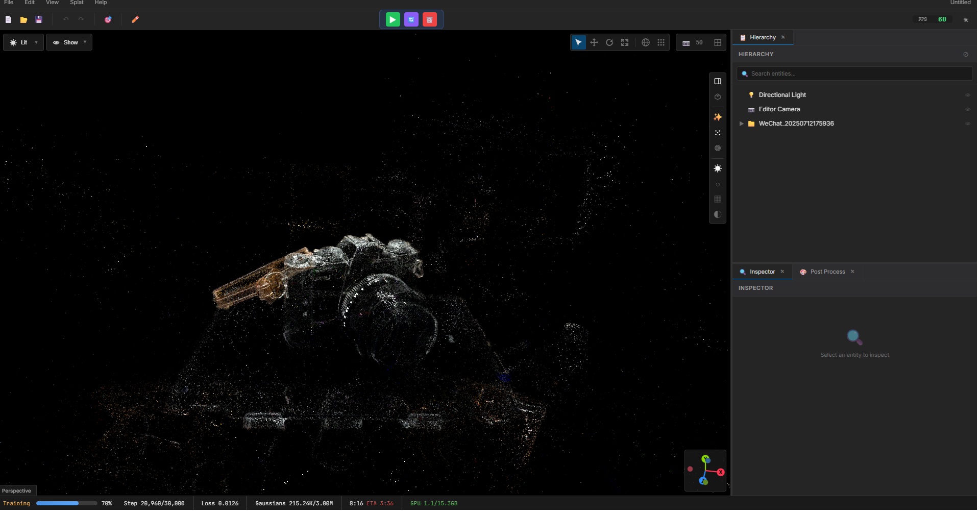Hide the WeChat_20250712175936 entity
Screen dimensions: 980x515
(967, 123)
